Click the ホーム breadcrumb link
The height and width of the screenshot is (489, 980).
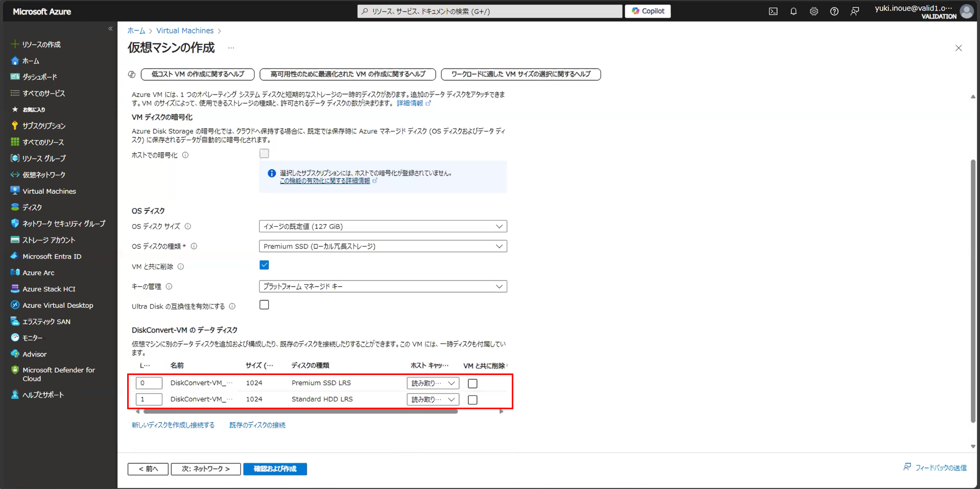click(136, 30)
